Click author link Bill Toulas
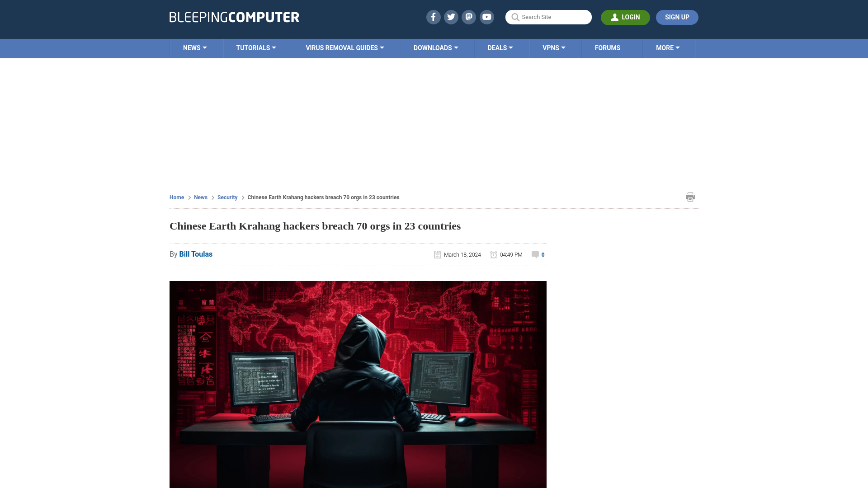This screenshot has width=868, height=488. [196, 254]
